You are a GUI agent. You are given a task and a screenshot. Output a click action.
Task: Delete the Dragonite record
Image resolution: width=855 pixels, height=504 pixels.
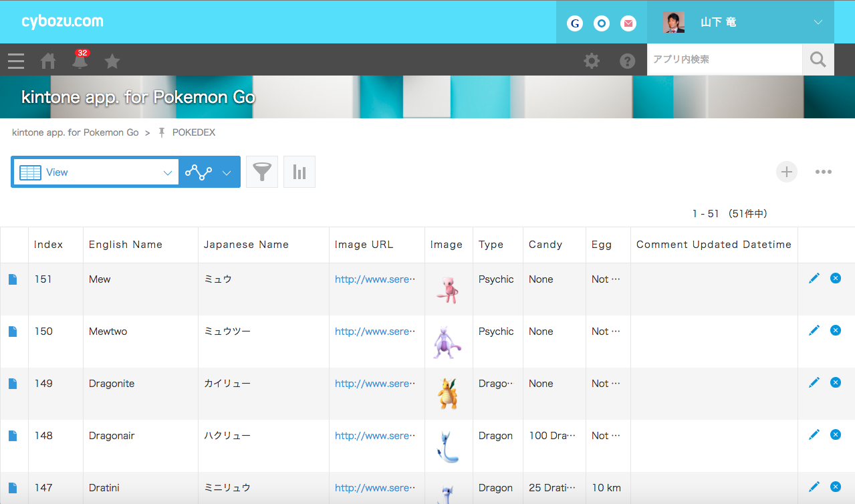836,382
